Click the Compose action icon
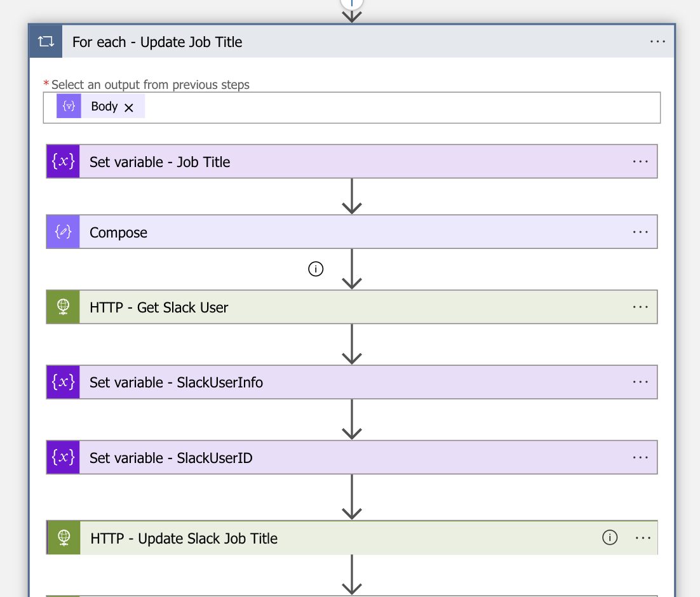The image size is (700, 597). pos(63,232)
